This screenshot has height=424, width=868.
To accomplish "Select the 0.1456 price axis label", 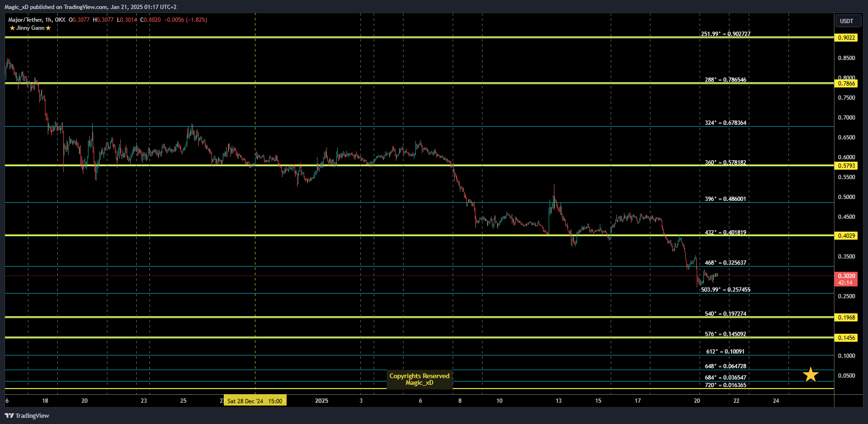I will (x=846, y=338).
